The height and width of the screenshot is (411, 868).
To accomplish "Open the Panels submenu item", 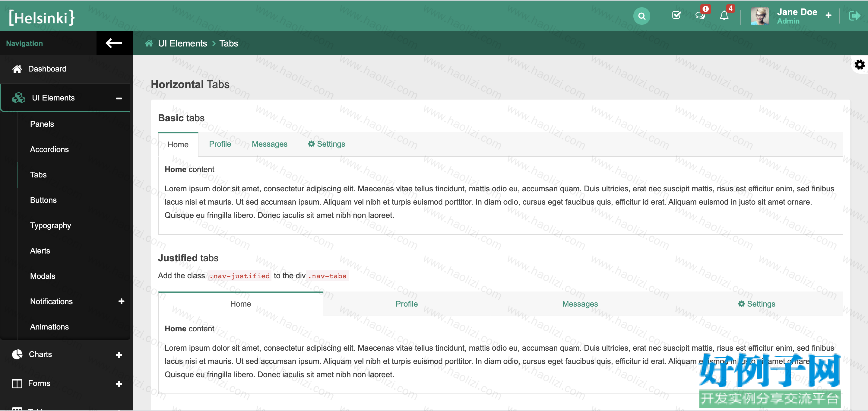I will click(x=42, y=124).
